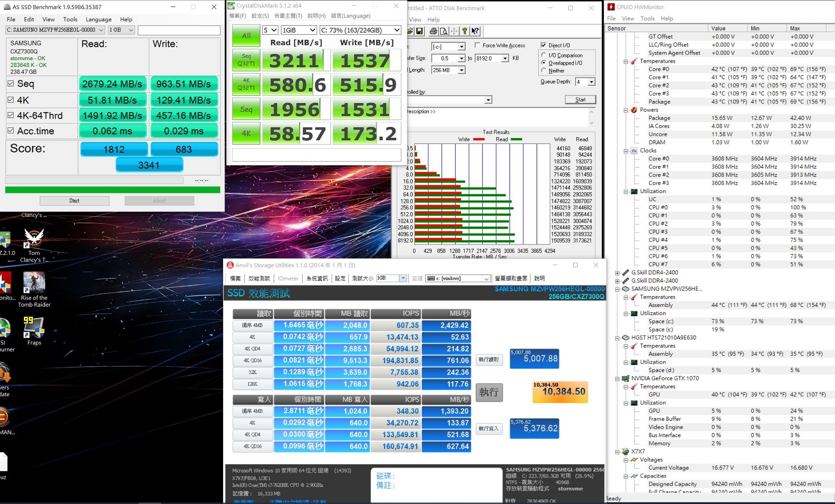This screenshot has height=504, width=835.
Task: Open the 256 MB total length dropdown in ATTO
Action: click(x=448, y=70)
